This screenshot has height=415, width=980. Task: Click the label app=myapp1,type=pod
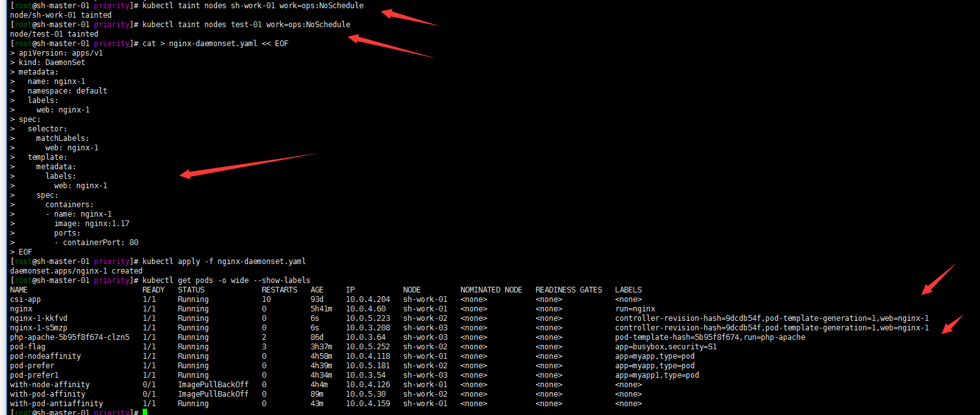coord(657,375)
